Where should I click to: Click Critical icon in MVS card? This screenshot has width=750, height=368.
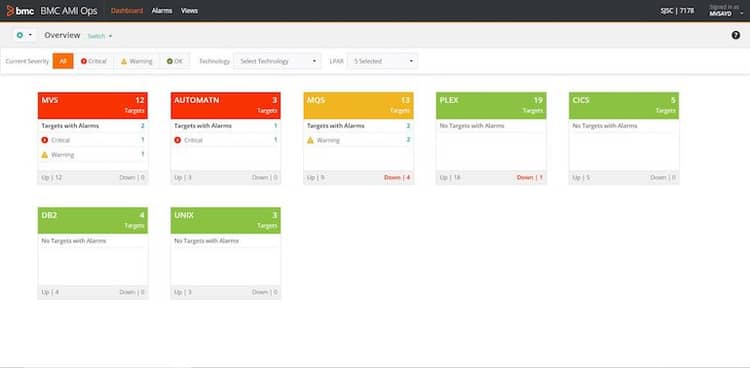pos(45,140)
